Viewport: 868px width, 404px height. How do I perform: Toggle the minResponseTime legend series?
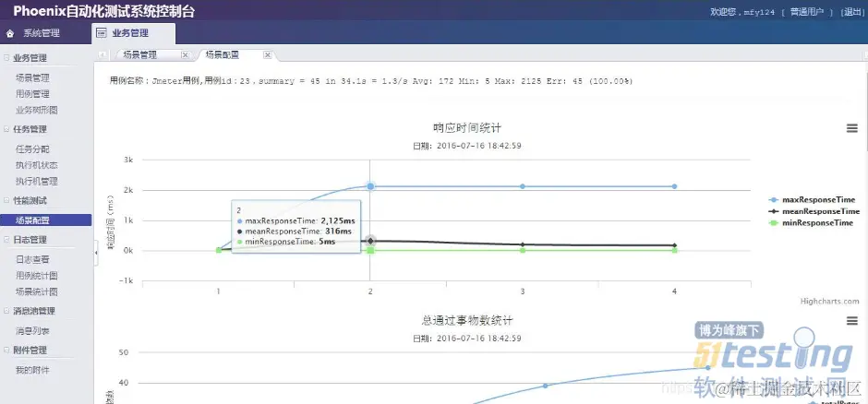click(811, 222)
